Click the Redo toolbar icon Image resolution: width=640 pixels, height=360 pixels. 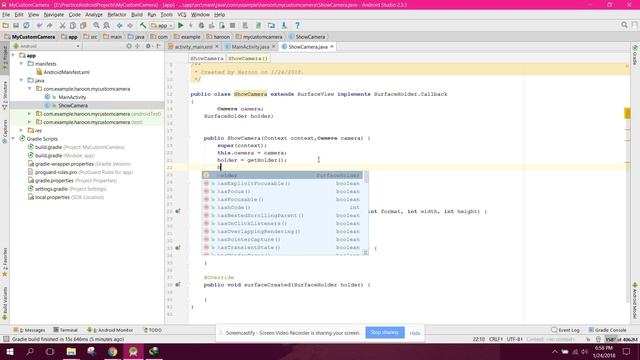point(50,25)
